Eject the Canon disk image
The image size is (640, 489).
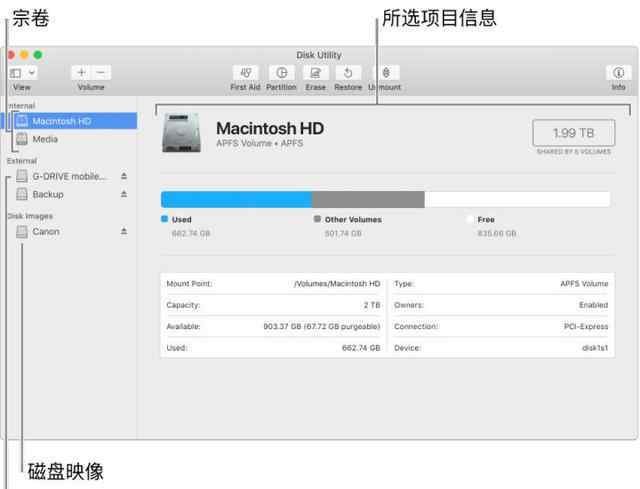click(124, 231)
